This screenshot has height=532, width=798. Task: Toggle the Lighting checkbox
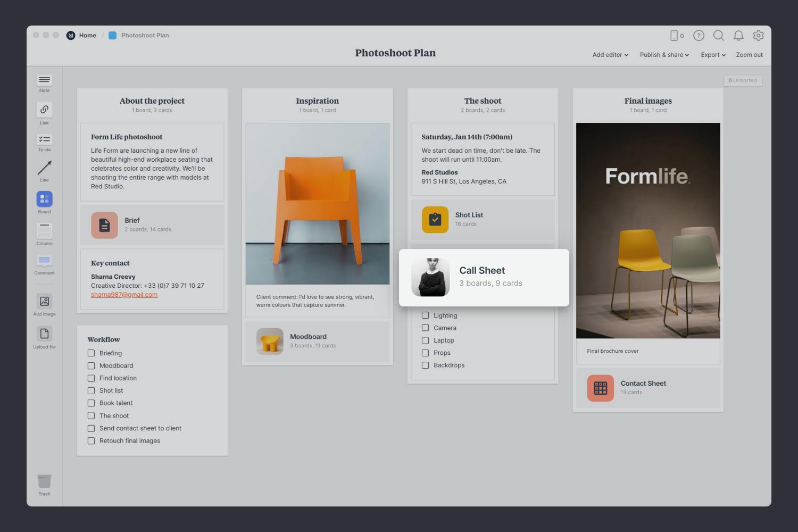425,315
